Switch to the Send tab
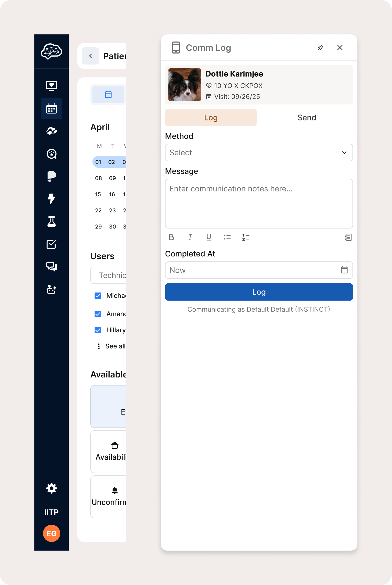This screenshot has height=585, width=392. [x=307, y=117]
